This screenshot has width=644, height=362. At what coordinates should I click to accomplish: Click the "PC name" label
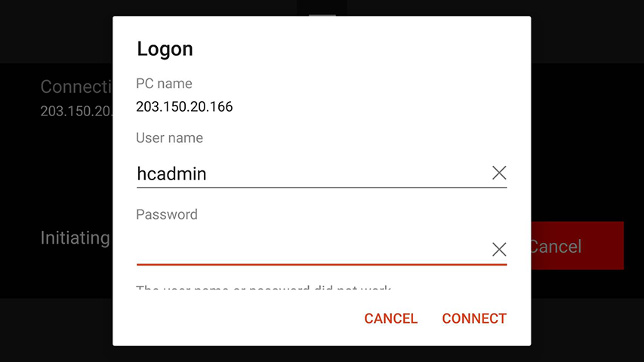click(x=164, y=84)
